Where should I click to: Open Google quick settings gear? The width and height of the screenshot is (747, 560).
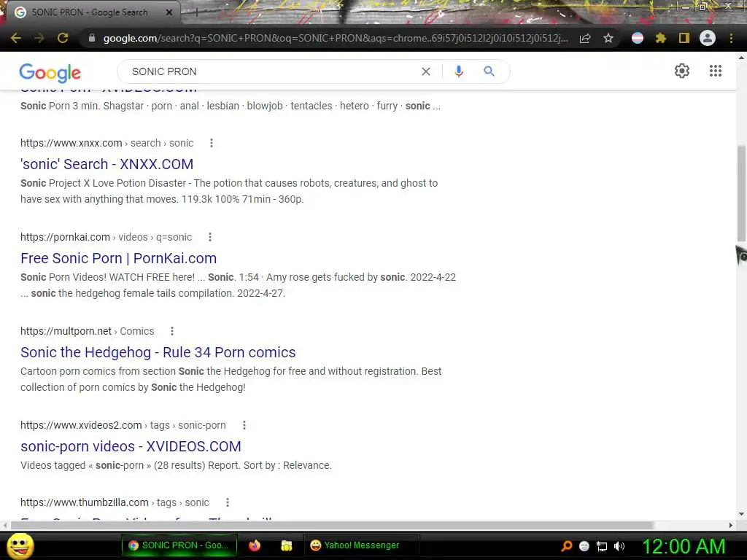pyautogui.click(x=682, y=71)
